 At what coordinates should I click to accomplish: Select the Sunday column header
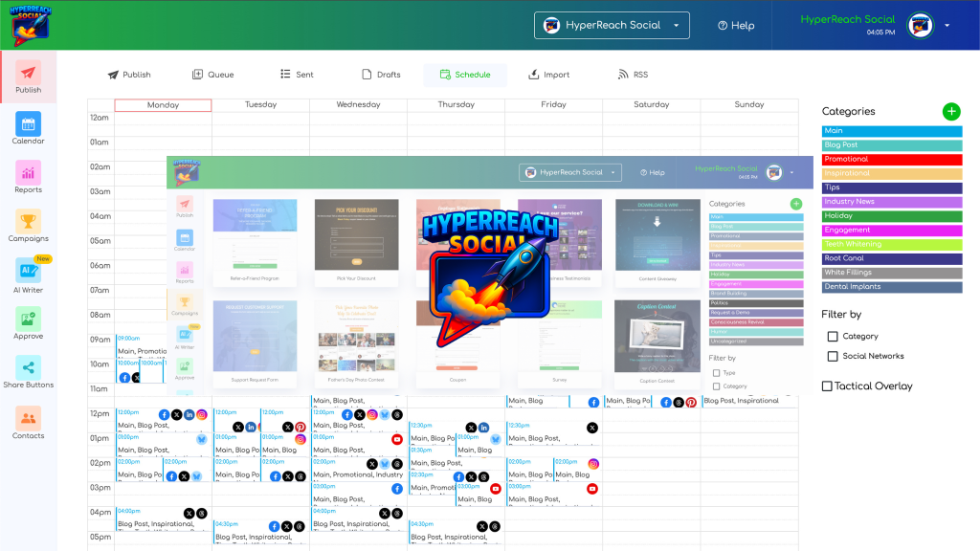(x=749, y=104)
